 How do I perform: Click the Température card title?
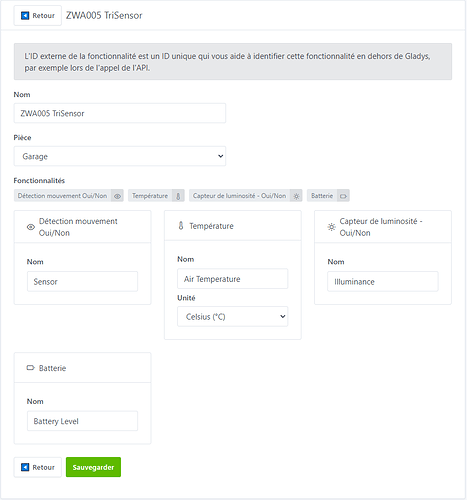[x=211, y=226]
